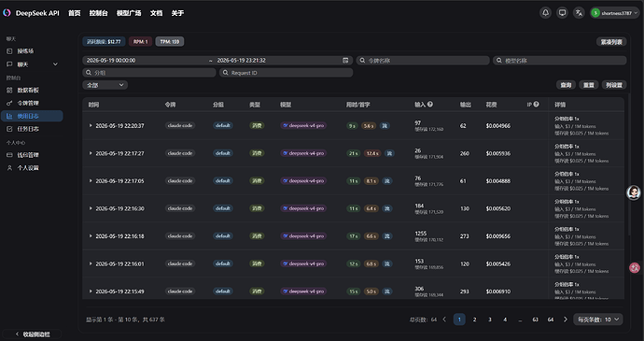644x341 pixels.
Task: Click the calendar icon in date range field
Action: coord(345,60)
